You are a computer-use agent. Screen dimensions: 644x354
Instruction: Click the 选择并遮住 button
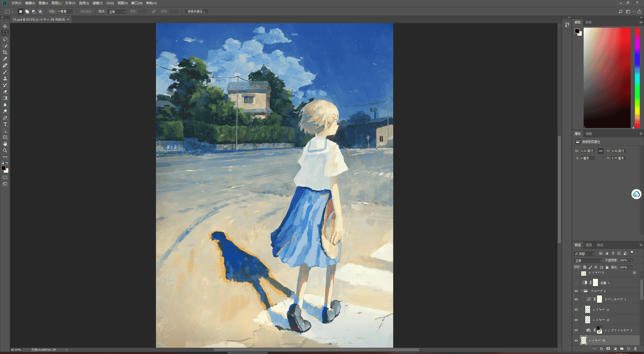[196, 12]
